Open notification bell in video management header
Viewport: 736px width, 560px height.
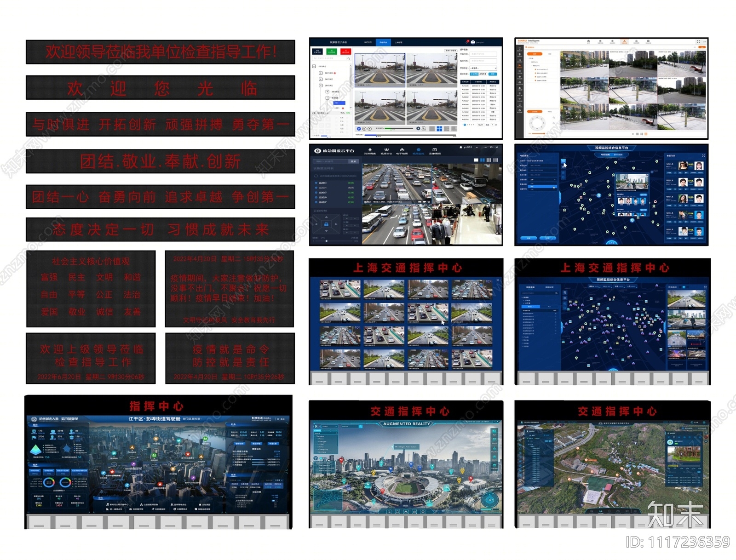pos(467,42)
